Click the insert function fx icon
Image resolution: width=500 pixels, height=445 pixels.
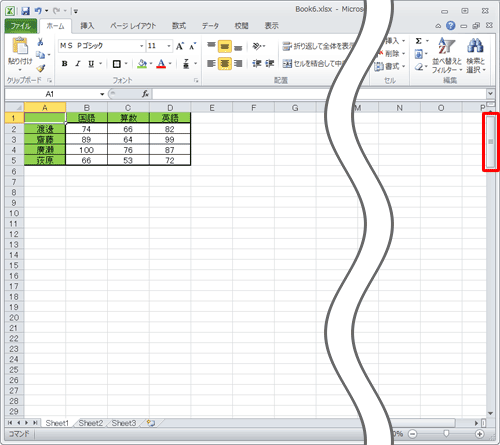[x=145, y=94]
